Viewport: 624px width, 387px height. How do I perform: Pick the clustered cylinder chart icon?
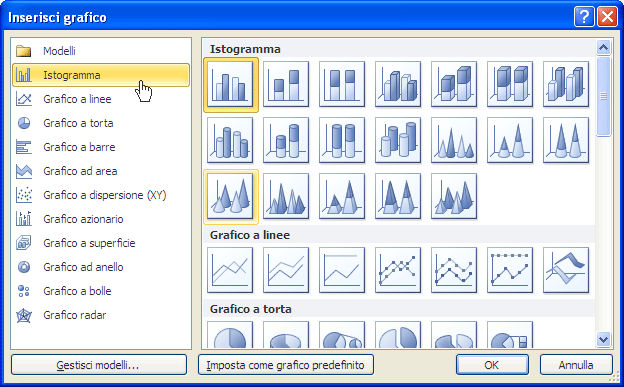click(x=230, y=141)
